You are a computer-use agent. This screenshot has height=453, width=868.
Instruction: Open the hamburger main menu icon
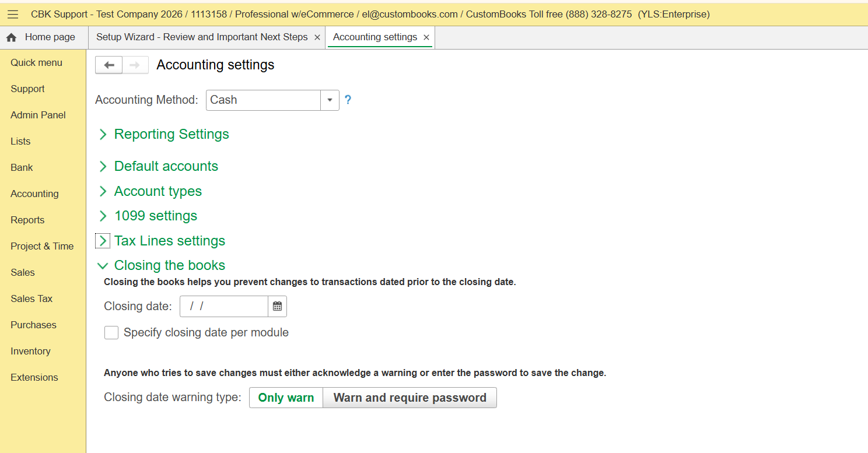(13, 14)
